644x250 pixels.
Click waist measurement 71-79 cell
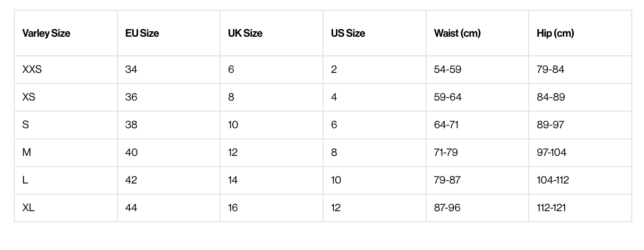click(446, 153)
